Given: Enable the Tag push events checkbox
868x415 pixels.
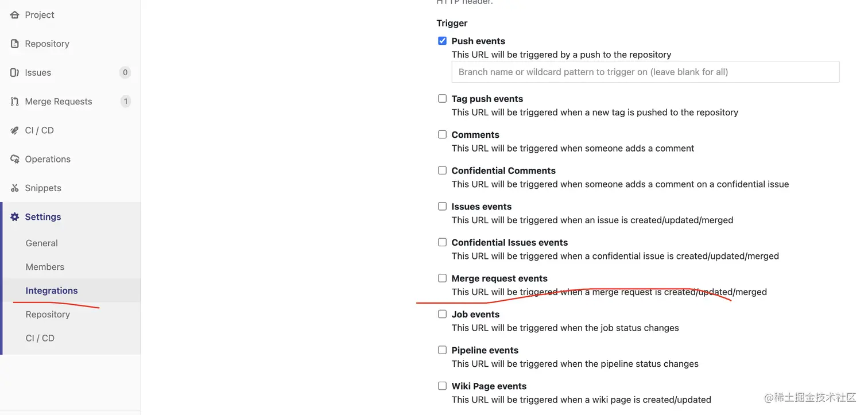Looking at the screenshot, I should (442, 99).
